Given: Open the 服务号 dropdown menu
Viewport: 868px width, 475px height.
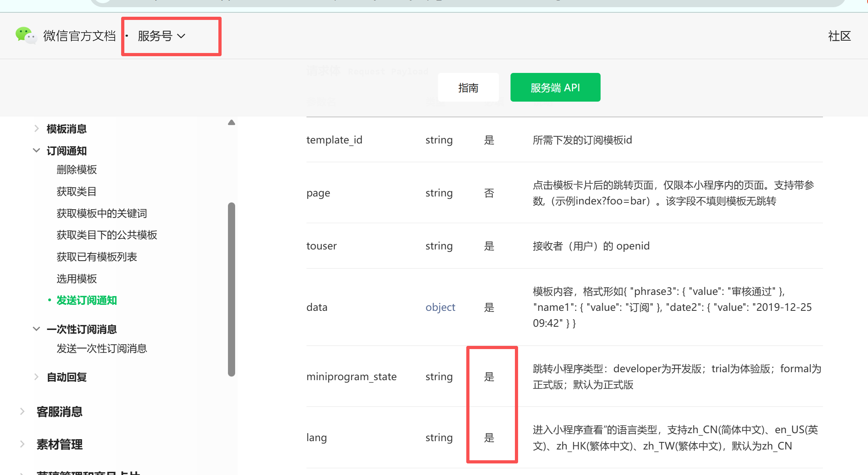Looking at the screenshot, I should click(x=161, y=36).
